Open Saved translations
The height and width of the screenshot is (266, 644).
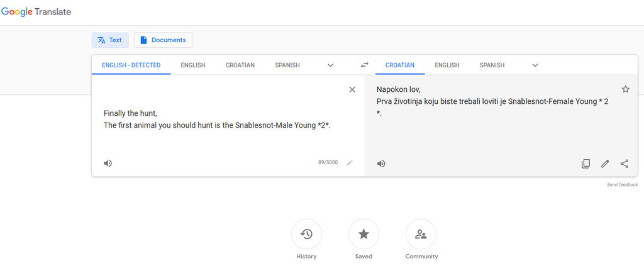364,234
